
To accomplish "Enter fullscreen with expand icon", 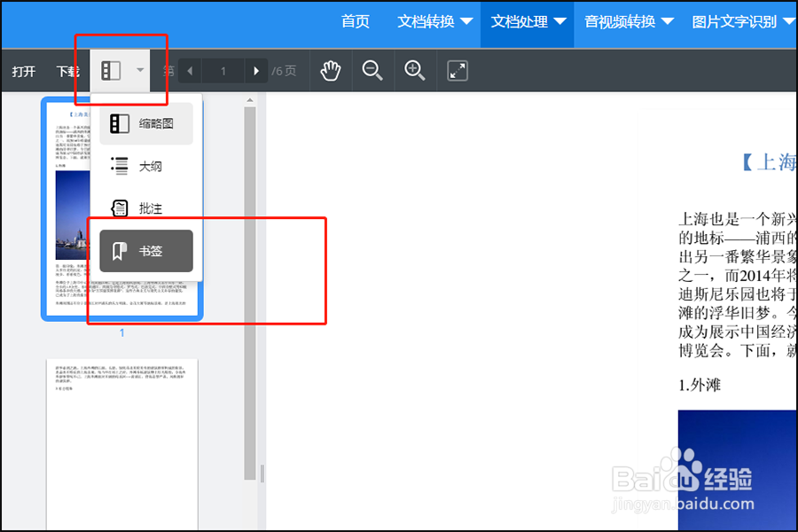I will (457, 71).
